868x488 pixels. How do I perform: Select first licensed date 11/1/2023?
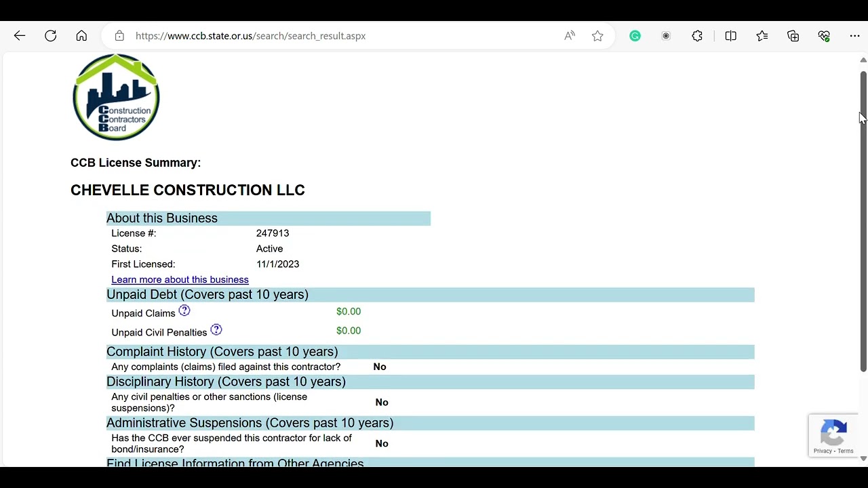point(277,264)
